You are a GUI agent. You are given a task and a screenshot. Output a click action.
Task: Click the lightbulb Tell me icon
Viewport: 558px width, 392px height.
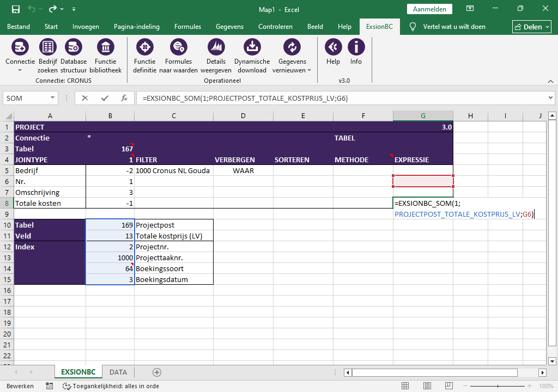(413, 27)
